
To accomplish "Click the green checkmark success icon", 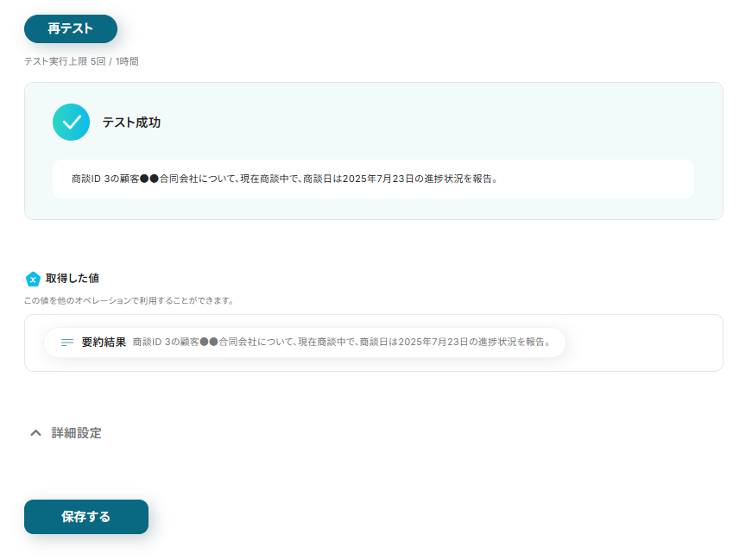I will tap(71, 123).
